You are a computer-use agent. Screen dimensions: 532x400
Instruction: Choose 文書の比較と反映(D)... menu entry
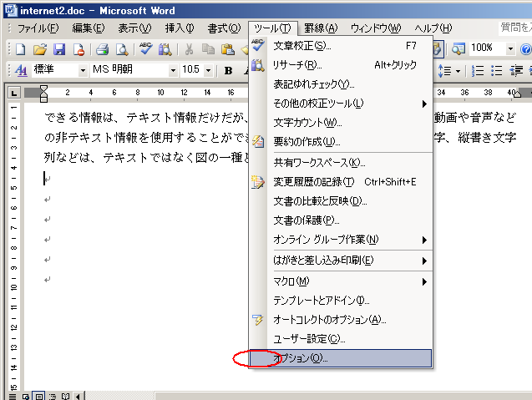pyautogui.click(x=341, y=201)
